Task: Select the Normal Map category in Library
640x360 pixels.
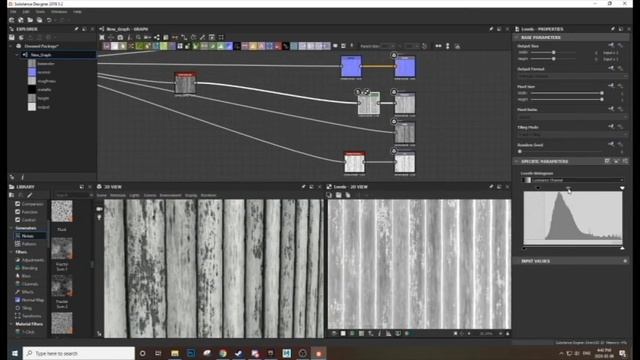Action: click(x=33, y=300)
